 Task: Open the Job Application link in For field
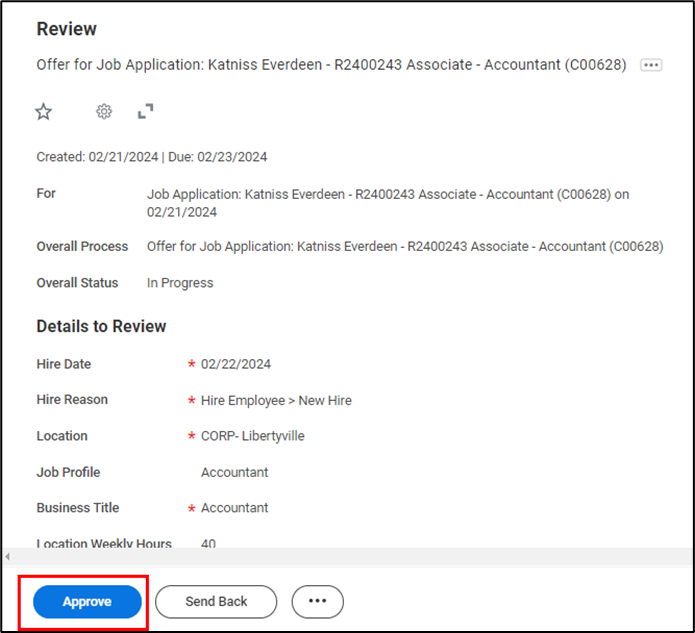point(387,194)
